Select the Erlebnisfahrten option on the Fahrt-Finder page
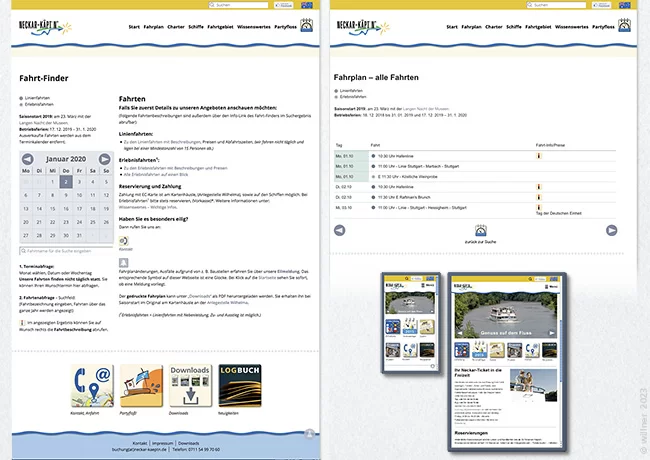Image resolution: width=650 pixels, height=460 pixels. pos(36,104)
